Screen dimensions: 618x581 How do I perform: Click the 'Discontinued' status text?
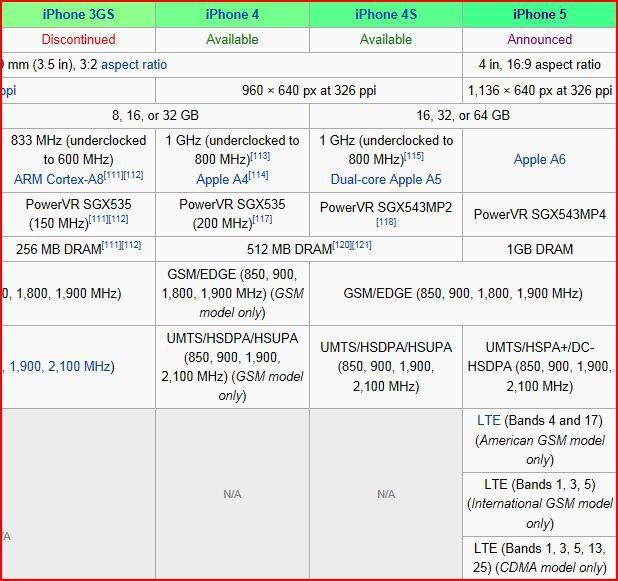click(78, 39)
